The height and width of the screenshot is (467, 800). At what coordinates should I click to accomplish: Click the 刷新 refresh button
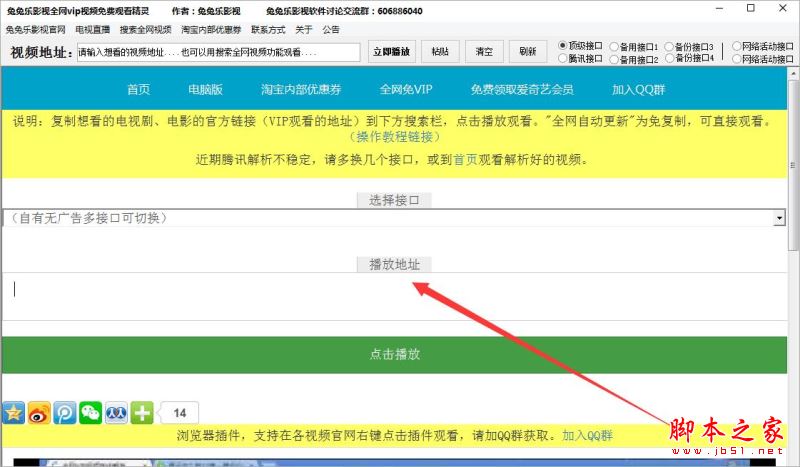[528, 52]
